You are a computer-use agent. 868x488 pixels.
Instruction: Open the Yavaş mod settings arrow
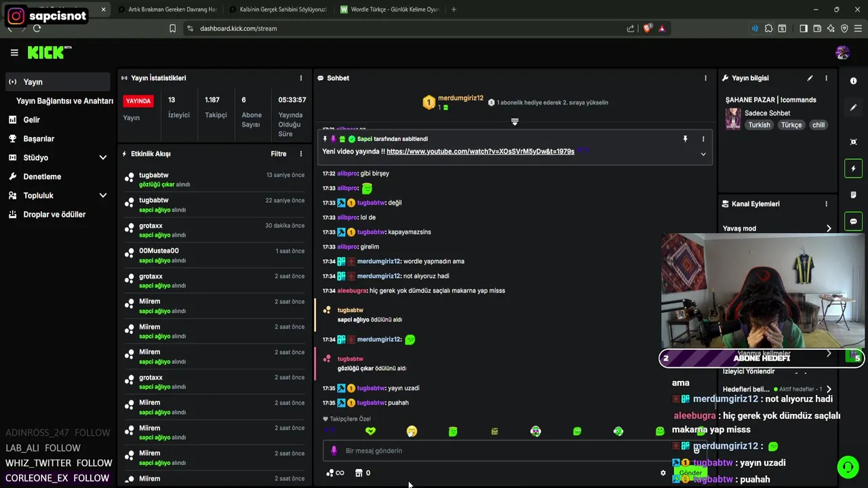tap(829, 228)
